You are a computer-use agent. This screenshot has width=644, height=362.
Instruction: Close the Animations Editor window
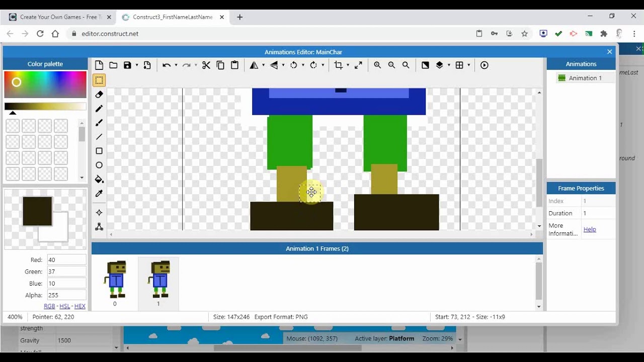609,52
